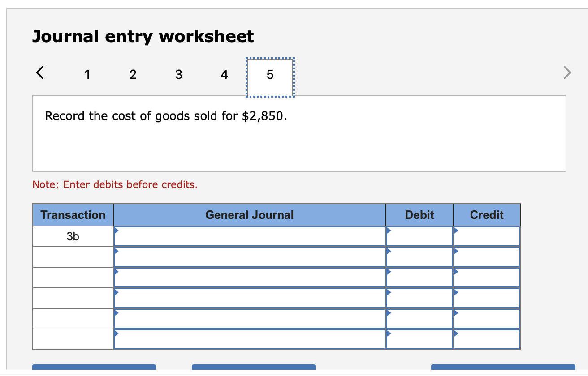The height and width of the screenshot is (376, 588).
Task: Select the active transaction tab 5
Action: click(x=270, y=74)
